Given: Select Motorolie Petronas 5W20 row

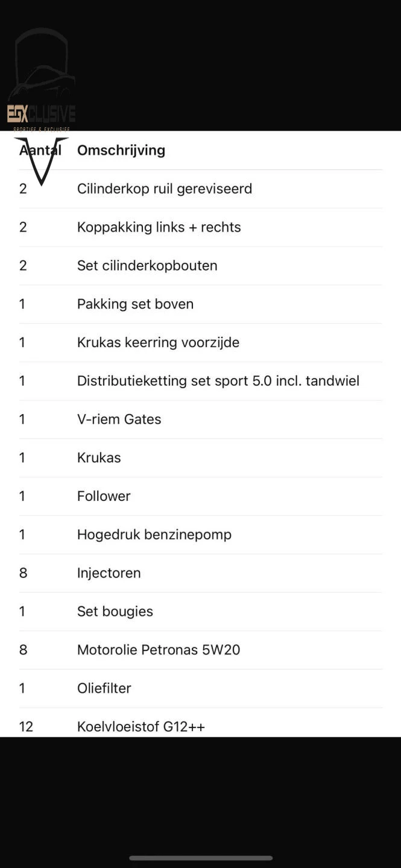Looking at the screenshot, I should coord(159,650).
